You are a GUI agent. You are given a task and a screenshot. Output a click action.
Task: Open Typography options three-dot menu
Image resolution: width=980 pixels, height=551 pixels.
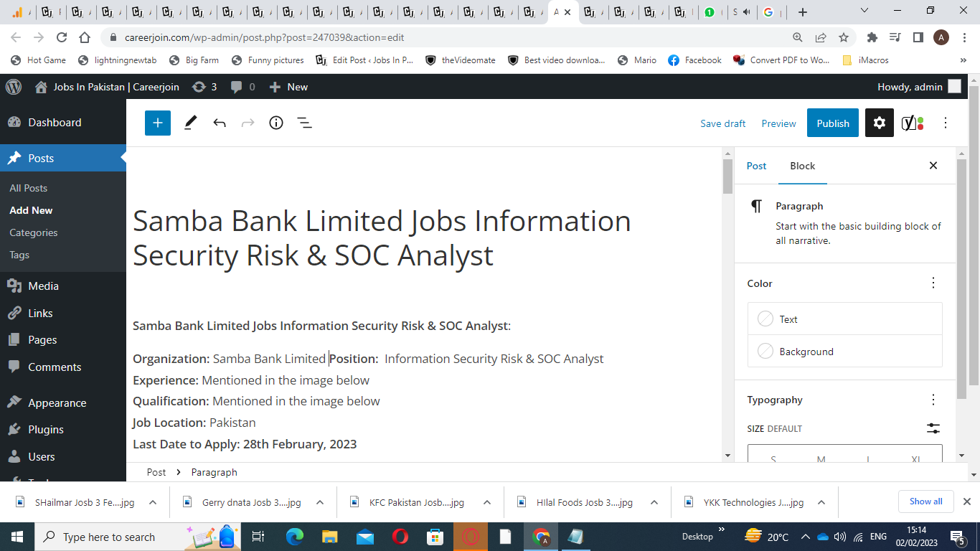[933, 400]
